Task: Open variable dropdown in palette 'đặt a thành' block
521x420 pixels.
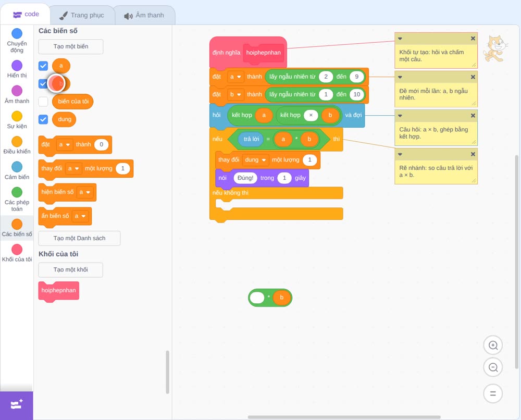Action: [65, 144]
